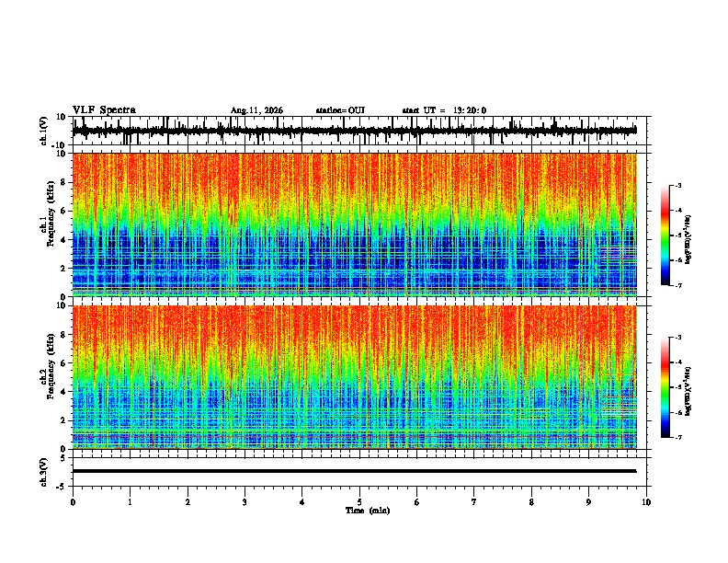
Task: Select the log(PSD) label beside ch.2 colorbar
Action: 688,391
